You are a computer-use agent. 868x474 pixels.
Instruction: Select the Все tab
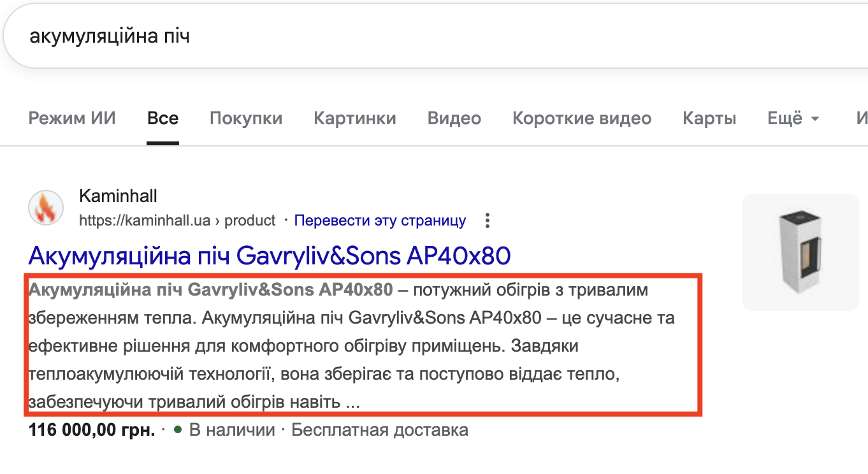(163, 118)
